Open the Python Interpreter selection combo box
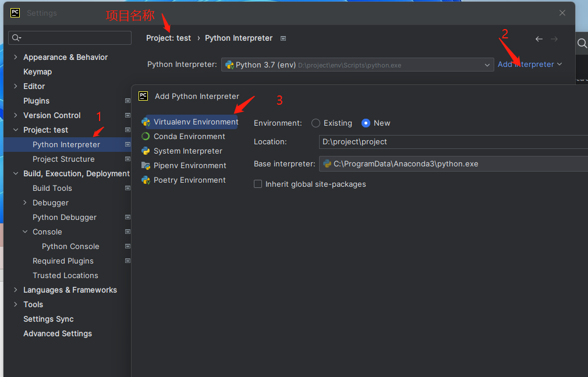The width and height of the screenshot is (588, 377). [x=488, y=65]
